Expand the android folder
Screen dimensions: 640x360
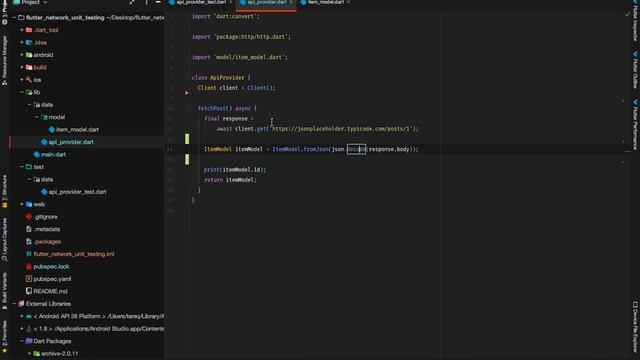pos(22,55)
